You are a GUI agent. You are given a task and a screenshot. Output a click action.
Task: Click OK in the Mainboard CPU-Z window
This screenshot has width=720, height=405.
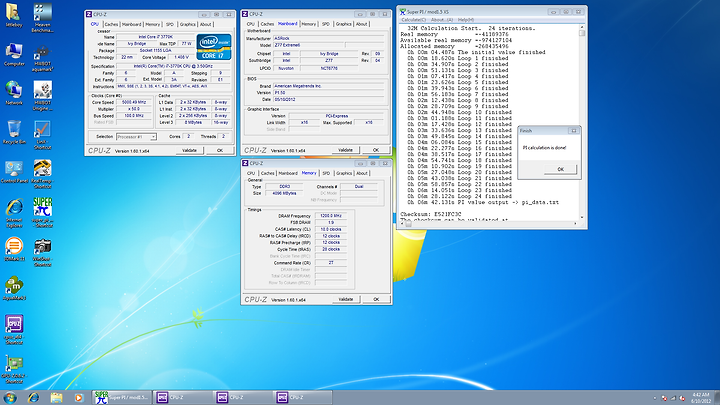tap(376, 150)
